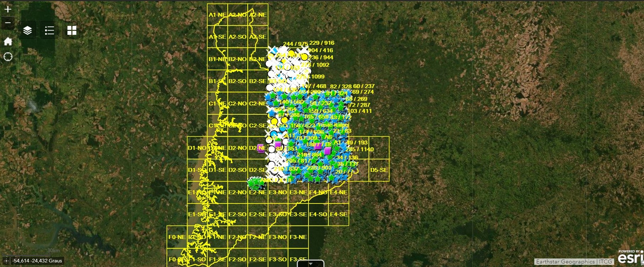The height and width of the screenshot is (267, 644).
Task: Open the layer list widget
Action: [x=27, y=30]
